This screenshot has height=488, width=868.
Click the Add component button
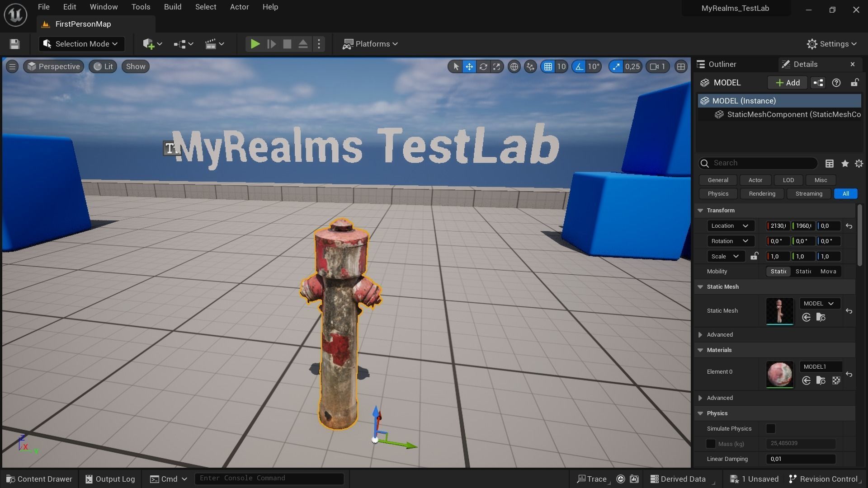pyautogui.click(x=788, y=83)
